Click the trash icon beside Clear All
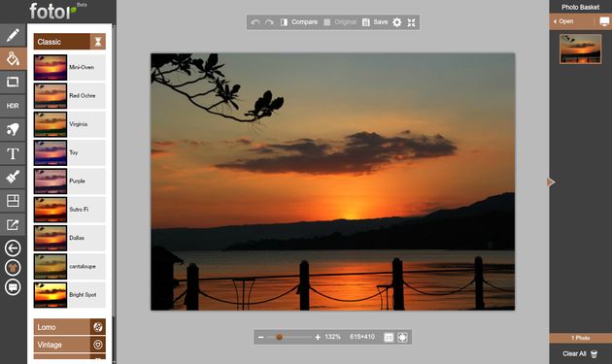612x364 pixels. pos(595,354)
